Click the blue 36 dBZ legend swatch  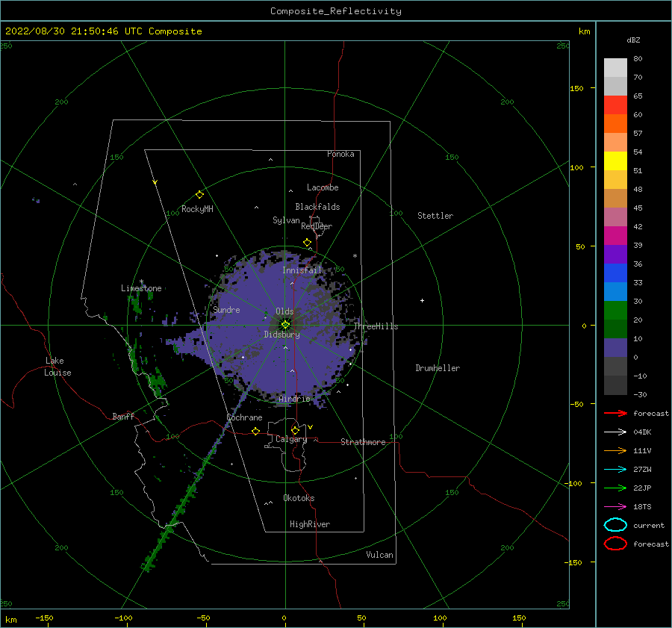click(x=615, y=273)
